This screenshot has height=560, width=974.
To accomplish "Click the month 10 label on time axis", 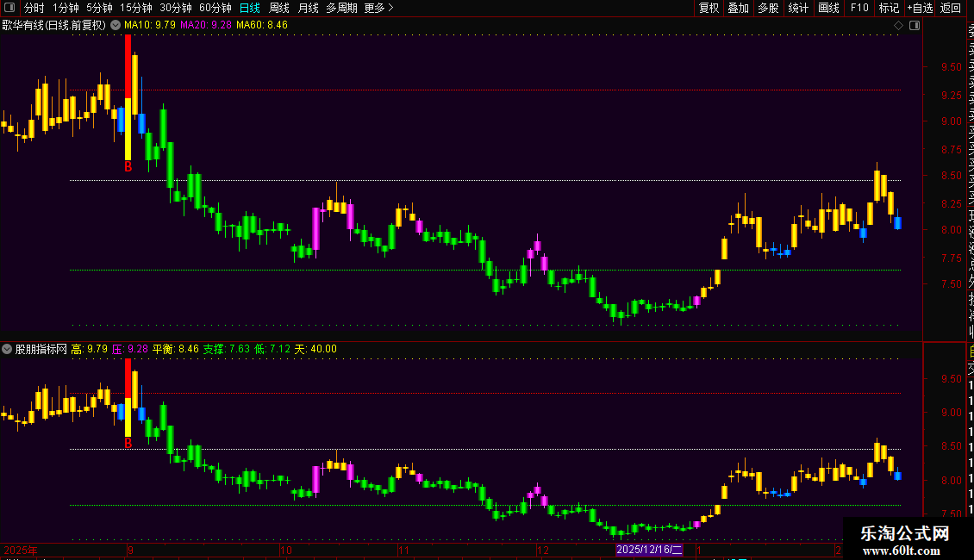I will click(x=286, y=550).
